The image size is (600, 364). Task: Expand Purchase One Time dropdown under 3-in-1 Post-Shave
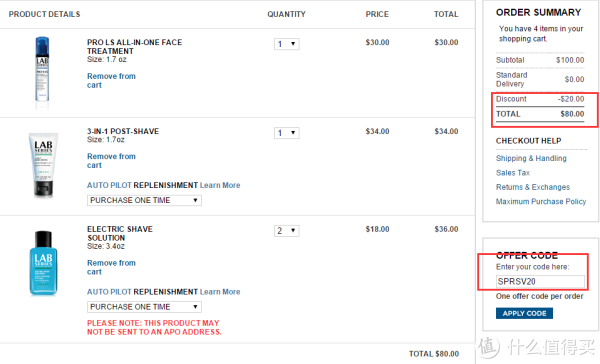pyautogui.click(x=144, y=200)
